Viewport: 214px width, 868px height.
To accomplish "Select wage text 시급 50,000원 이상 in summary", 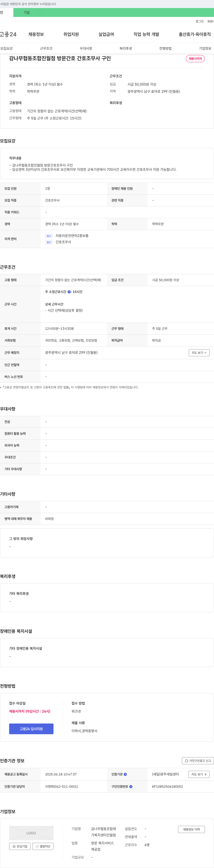I will pos(142,84).
